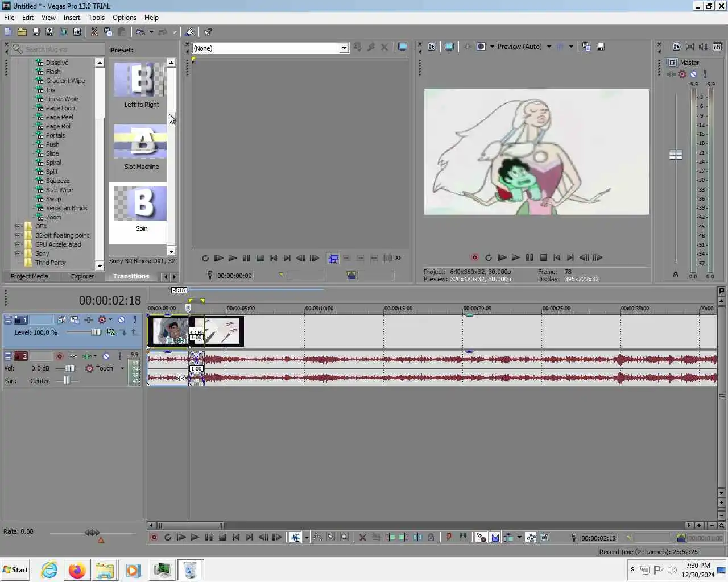Click the Copy icon in main toolbar
The height and width of the screenshot is (582, 728).
pyautogui.click(x=108, y=32)
